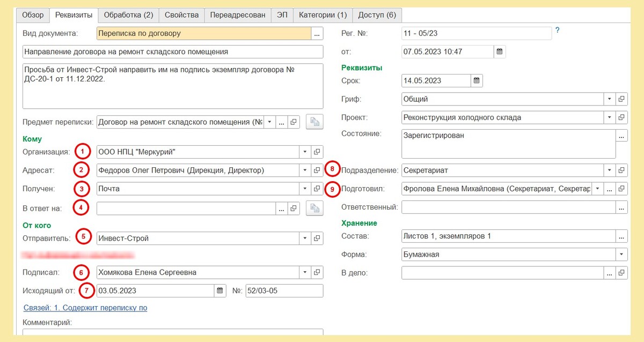644x342 pixels.
Task: Click ellipsis button of Состояние field
Action: click(x=621, y=136)
